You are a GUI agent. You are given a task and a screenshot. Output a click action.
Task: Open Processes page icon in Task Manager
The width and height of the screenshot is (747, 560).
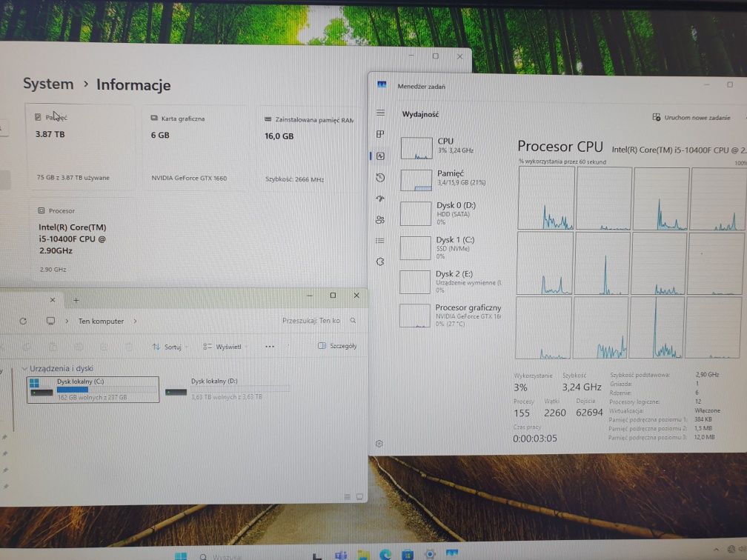(x=380, y=134)
